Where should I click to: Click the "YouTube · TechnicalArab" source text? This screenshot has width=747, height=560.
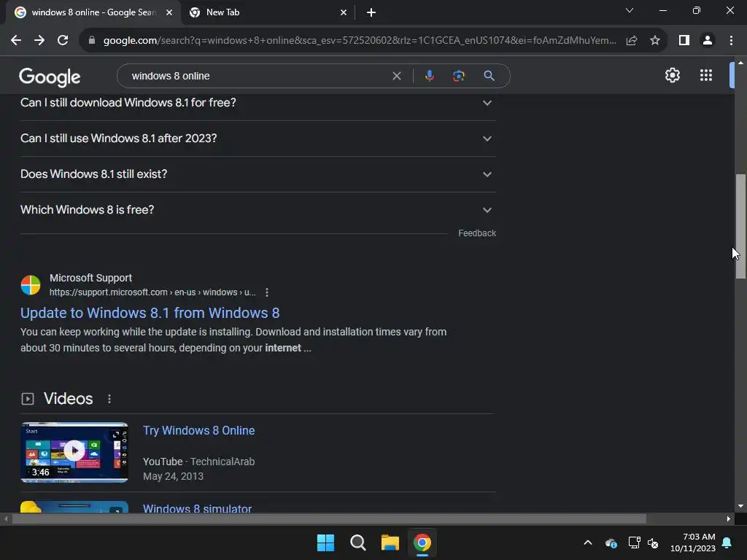(198, 462)
